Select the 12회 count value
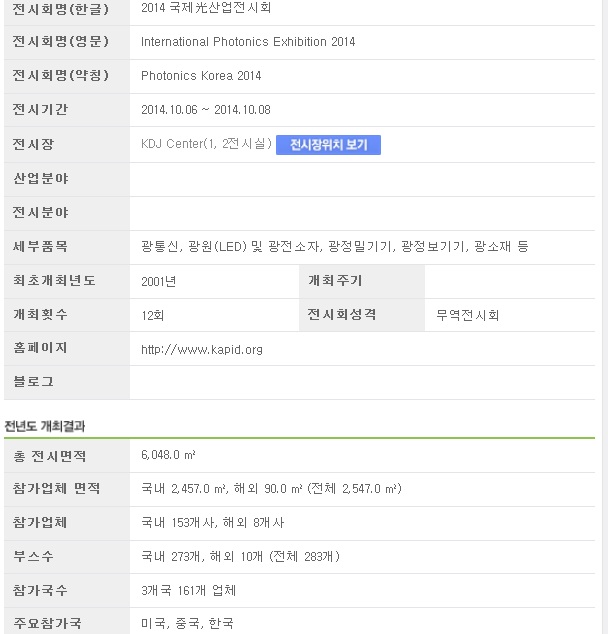This screenshot has width=608, height=634. point(152,315)
